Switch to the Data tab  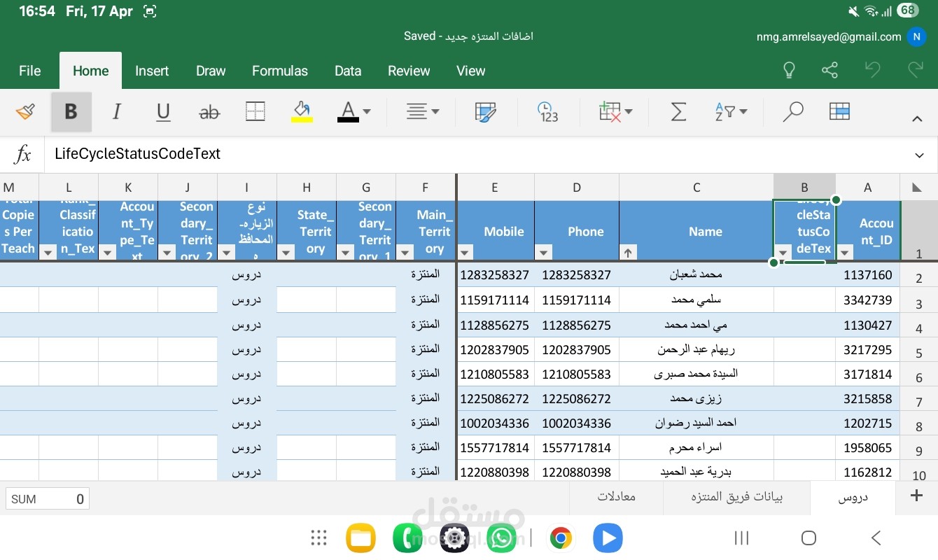pos(348,71)
